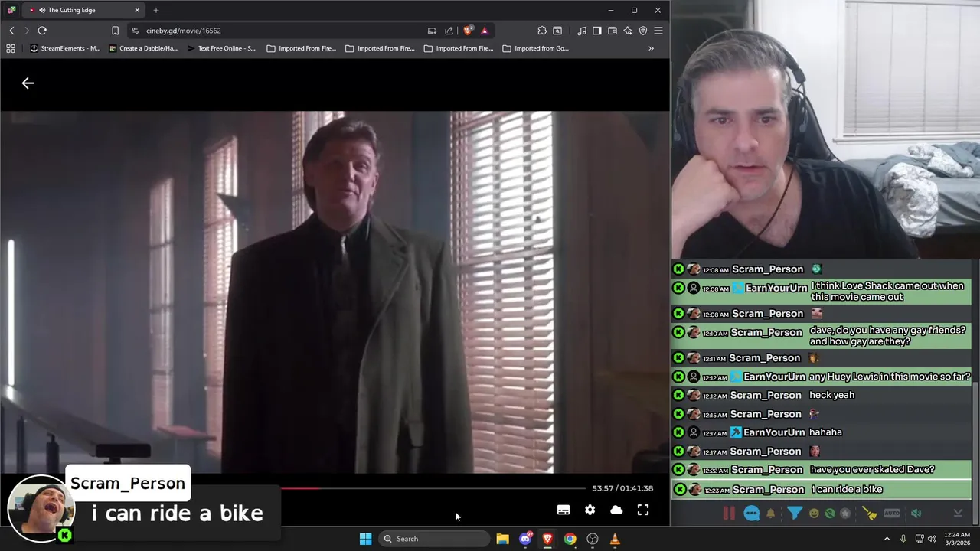Open system volume speaker icon in tray
980x551 pixels.
tap(932, 539)
